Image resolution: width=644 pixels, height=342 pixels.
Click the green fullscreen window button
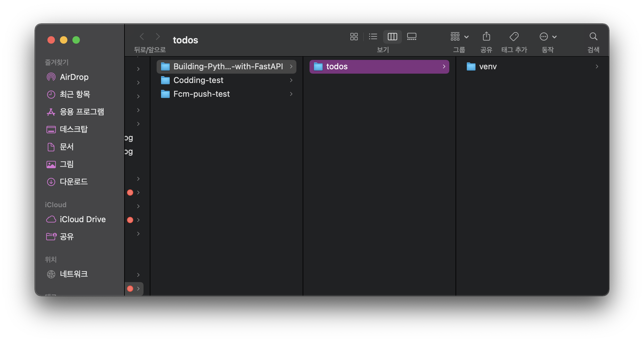[x=76, y=40]
